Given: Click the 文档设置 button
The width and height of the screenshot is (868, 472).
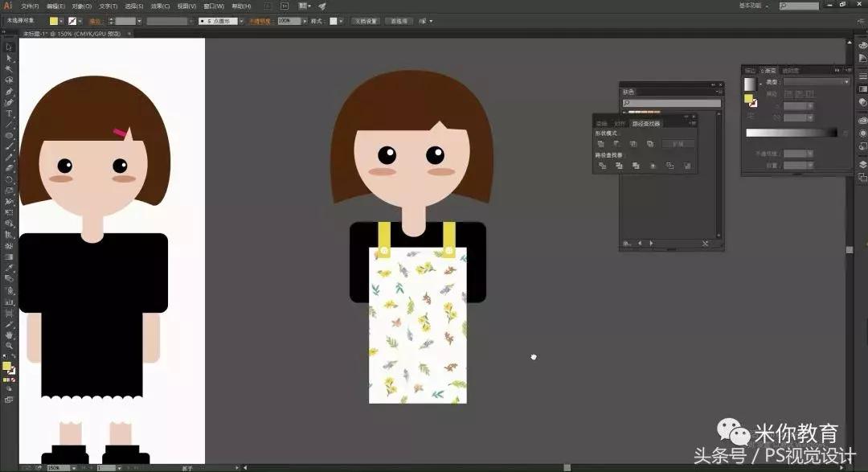Looking at the screenshot, I should (x=365, y=21).
